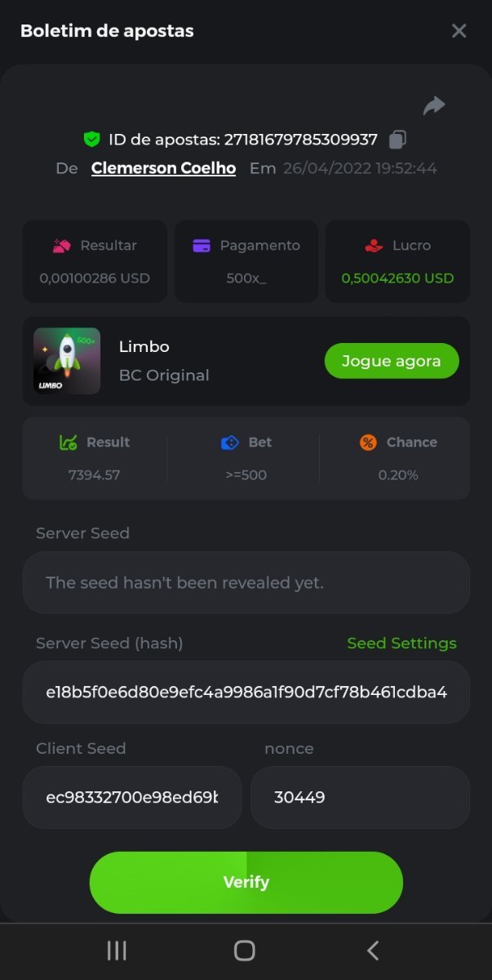Close the Boletim de apostas panel
The width and height of the screenshot is (492, 980).
(459, 31)
